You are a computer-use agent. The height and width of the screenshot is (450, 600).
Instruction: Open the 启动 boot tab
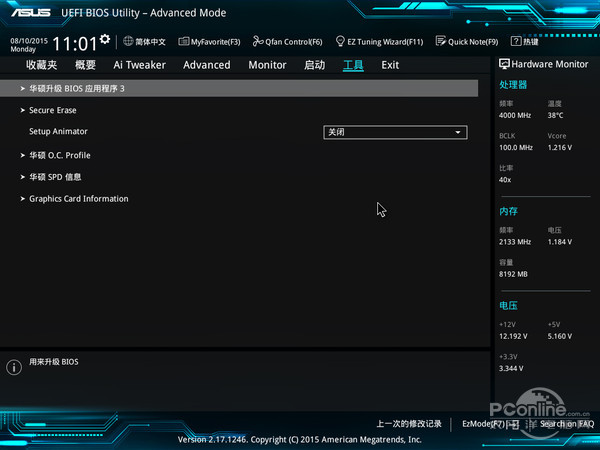[x=315, y=65]
